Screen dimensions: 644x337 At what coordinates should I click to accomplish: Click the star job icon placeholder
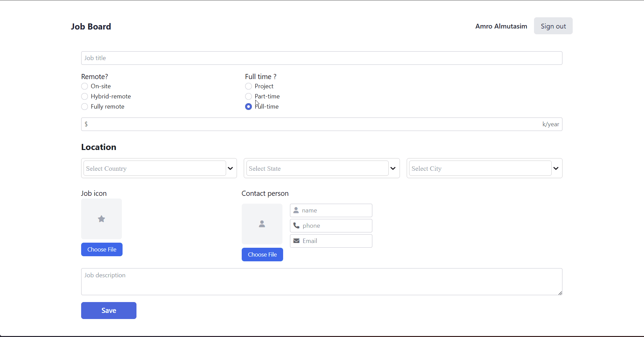(x=101, y=219)
